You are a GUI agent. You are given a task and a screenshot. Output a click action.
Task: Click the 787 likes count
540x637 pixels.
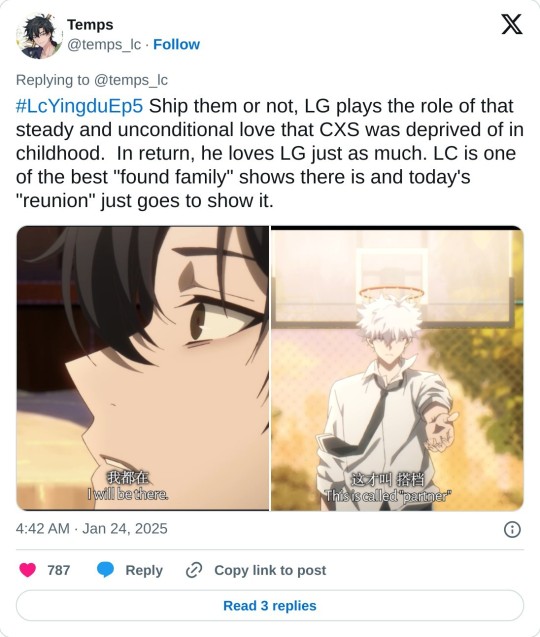(59, 570)
